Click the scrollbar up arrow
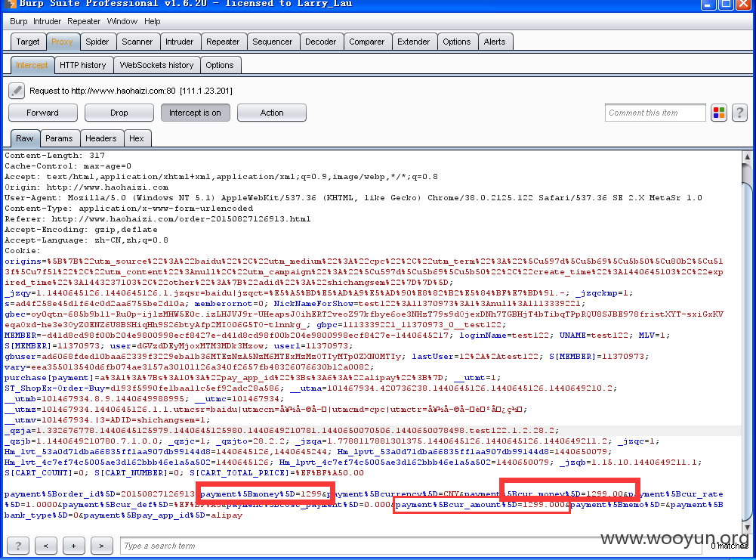Image resolution: width=756 pixels, height=560 pixels. pos(747,156)
